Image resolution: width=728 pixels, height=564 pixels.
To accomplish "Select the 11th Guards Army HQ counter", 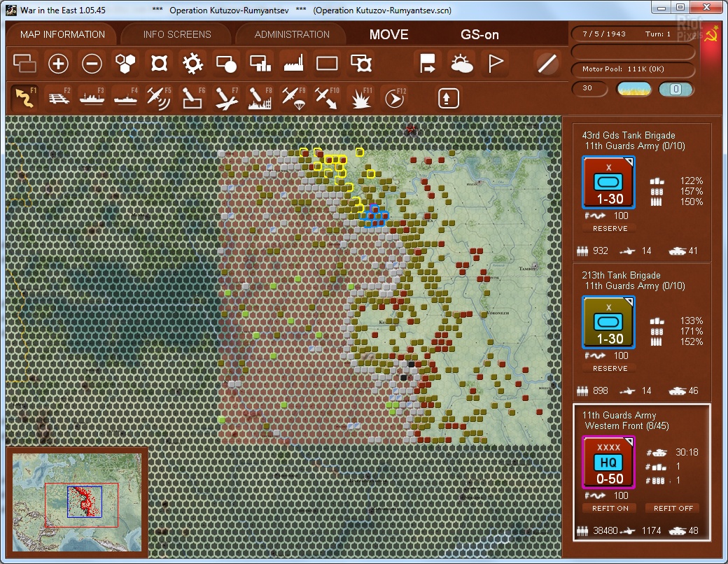I will point(608,462).
